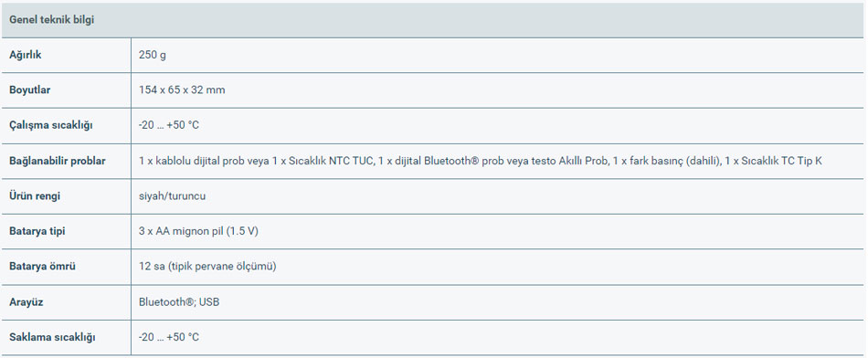Select the 'Saklama sıcaklığı' row label
The width and height of the screenshot is (868, 358).
(53, 337)
